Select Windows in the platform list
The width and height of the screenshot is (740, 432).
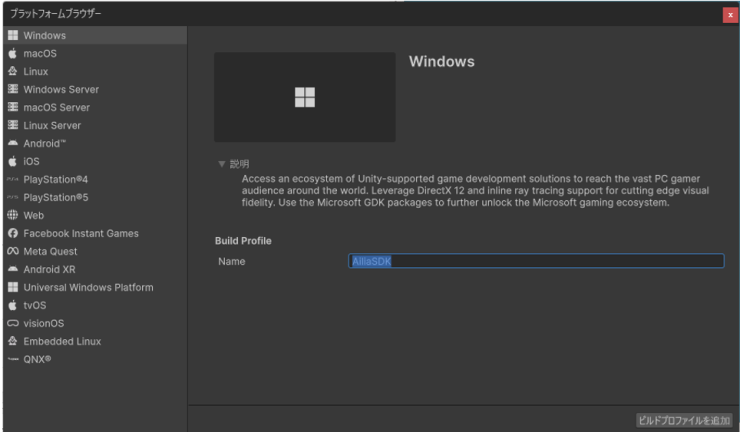pyautogui.click(x=45, y=36)
